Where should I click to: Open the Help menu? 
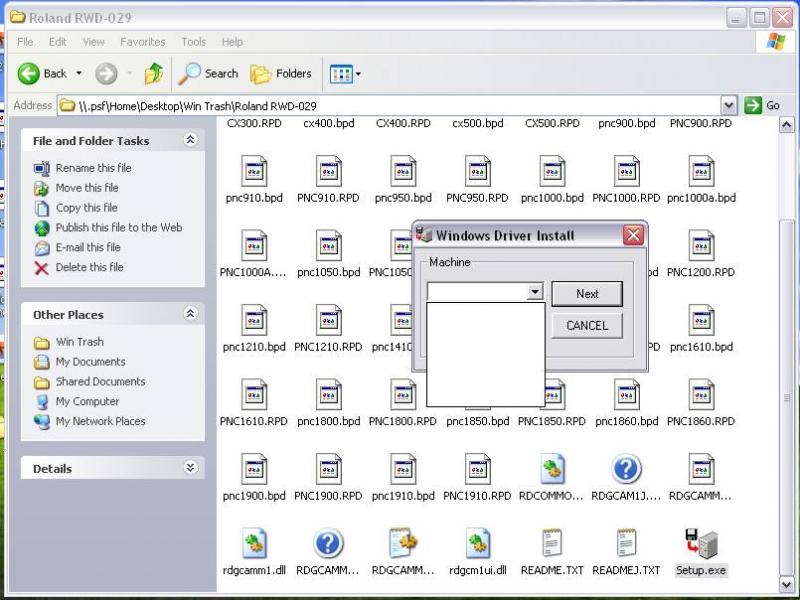pos(232,42)
